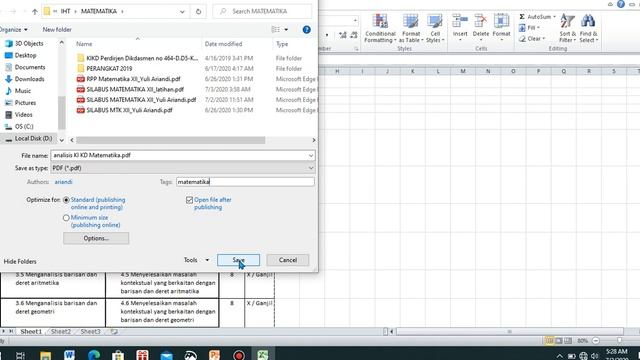Viewport: 640px width, 360px height.
Task: Open Find & Select
Action: 588,28
